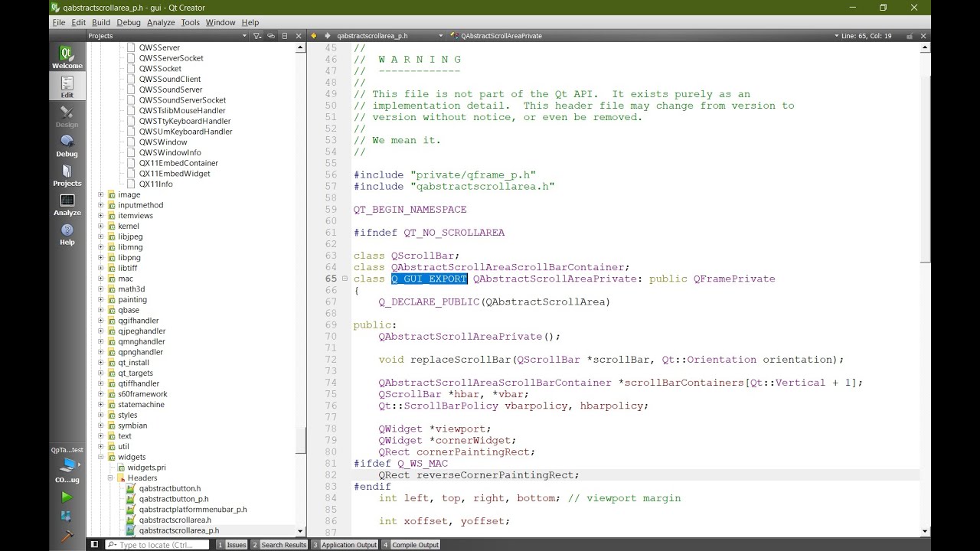Image resolution: width=980 pixels, height=551 pixels.
Task: Switch to Edit mode
Action: click(x=67, y=86)
